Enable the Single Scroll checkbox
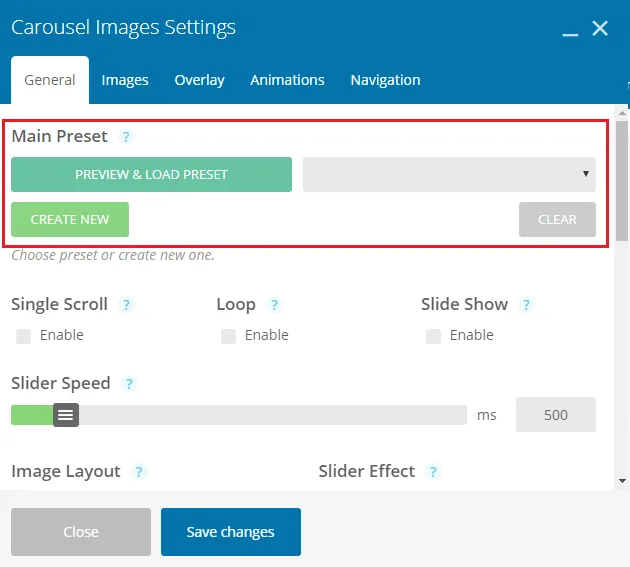Screen dimensions: 630x567 tap(24, 336)
